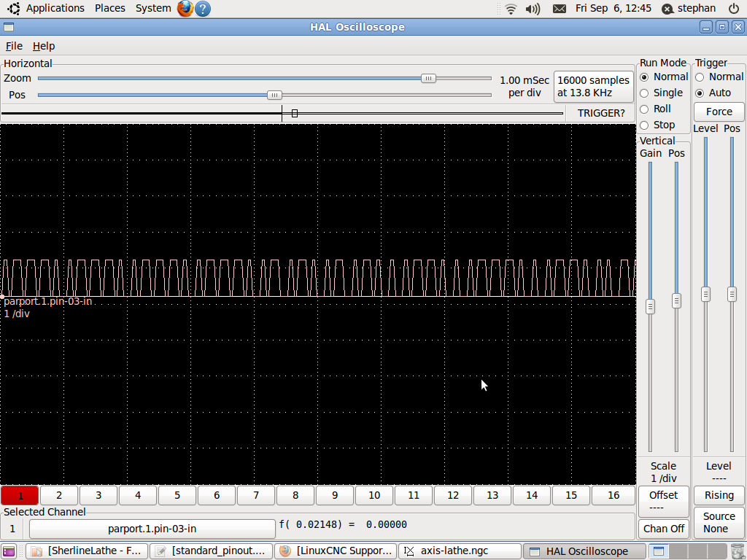This screenshot has width=747, height=560.
Task: Select channel 7 button
Action: [x=256, y=496]
